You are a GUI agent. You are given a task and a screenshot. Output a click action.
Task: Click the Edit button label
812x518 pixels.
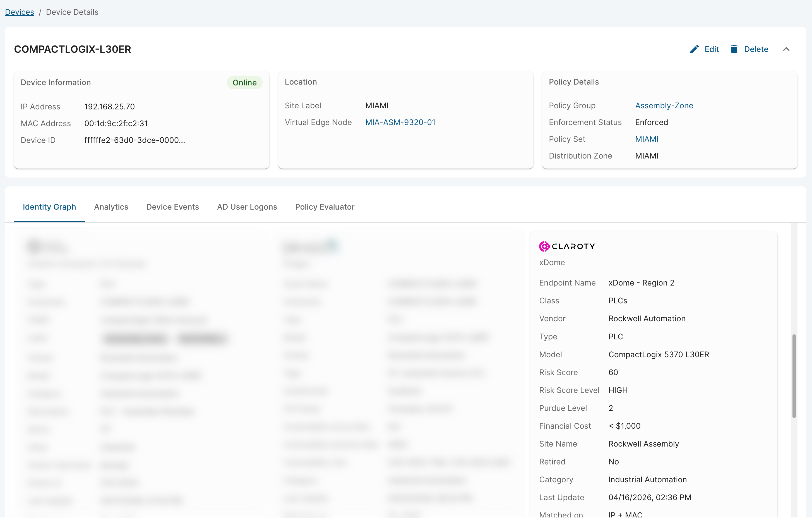coord(712,49)
